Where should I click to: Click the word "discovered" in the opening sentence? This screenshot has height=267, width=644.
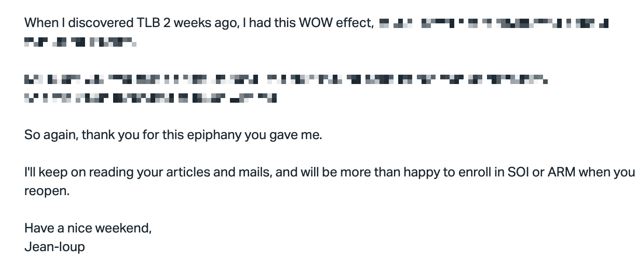click(x=100, y=23)
